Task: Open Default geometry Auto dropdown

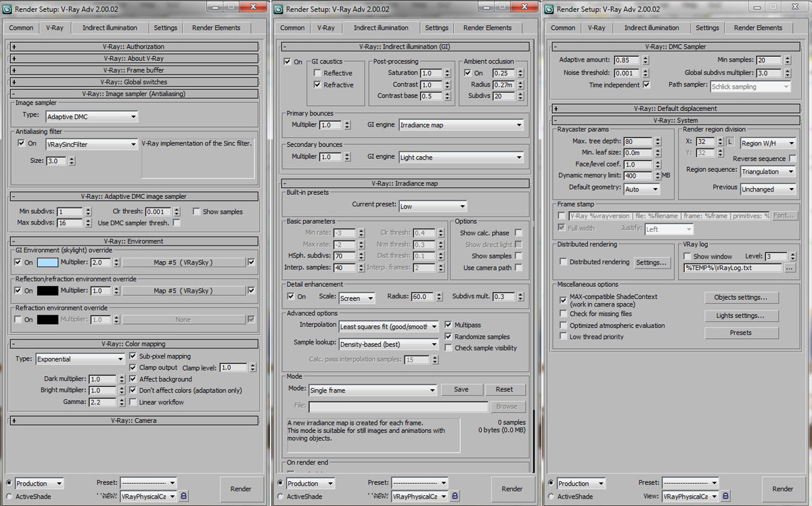Action: pyautogui.click(x=641, y=189)
